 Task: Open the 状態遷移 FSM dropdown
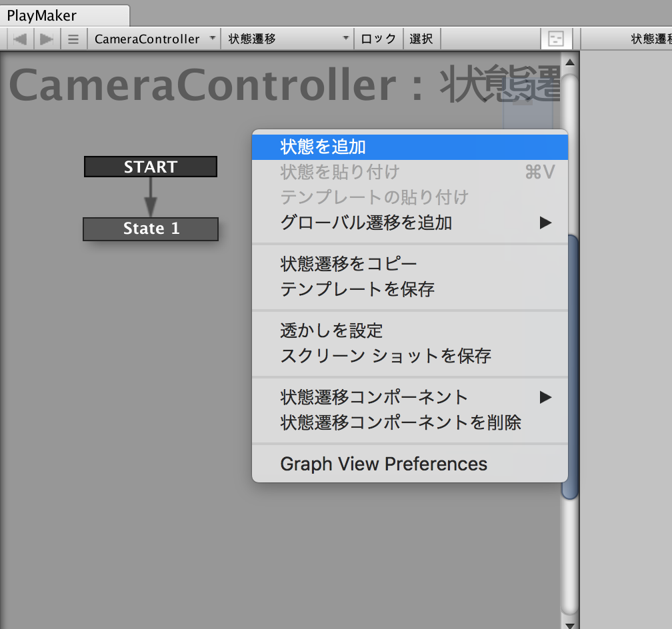coord(287,39)
